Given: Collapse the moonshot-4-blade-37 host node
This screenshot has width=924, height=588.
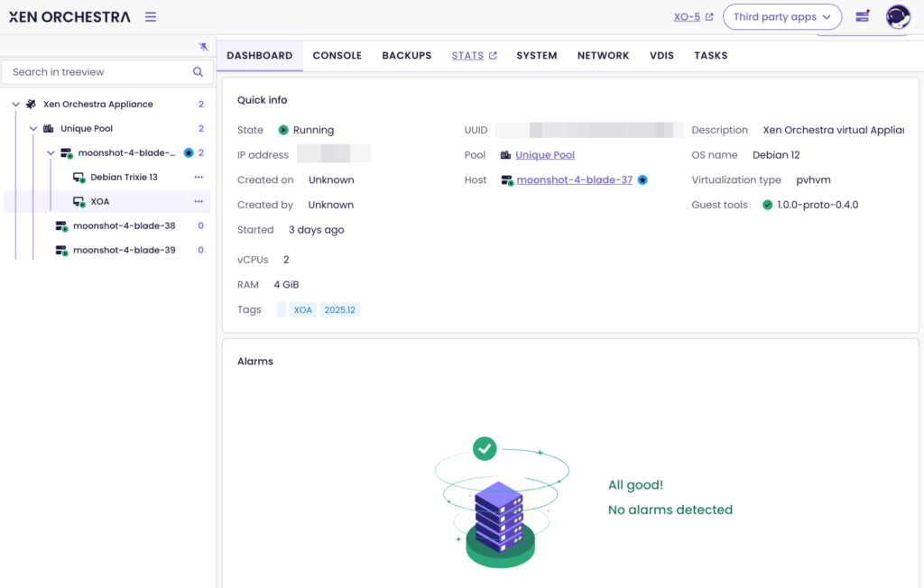Looking at the screenshot, I should point(51,153).
